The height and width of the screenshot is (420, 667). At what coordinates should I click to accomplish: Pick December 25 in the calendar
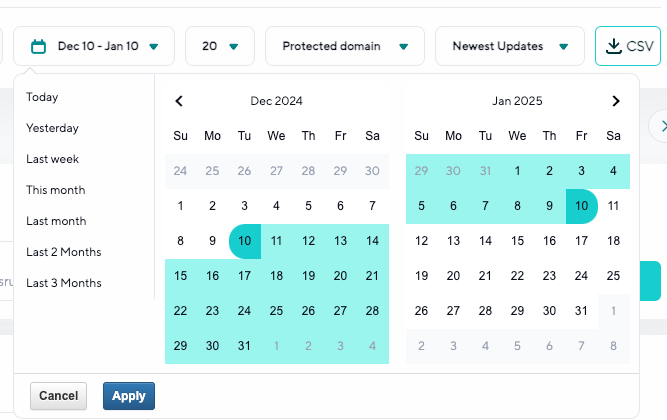click(276, 311)
